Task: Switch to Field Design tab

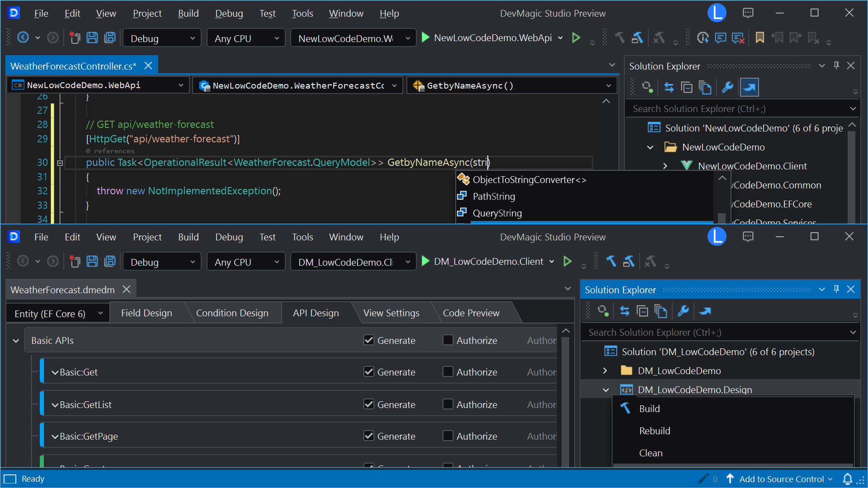Action: tap(146, 313)
